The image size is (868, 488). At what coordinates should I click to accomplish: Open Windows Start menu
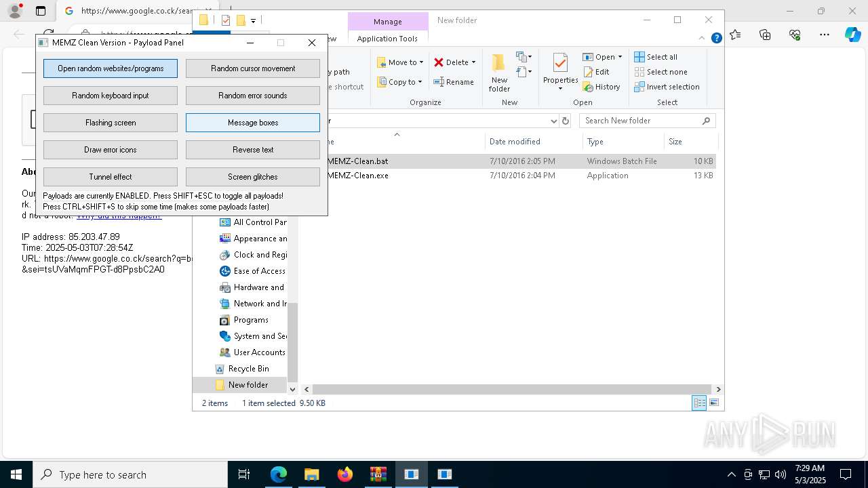16,474
